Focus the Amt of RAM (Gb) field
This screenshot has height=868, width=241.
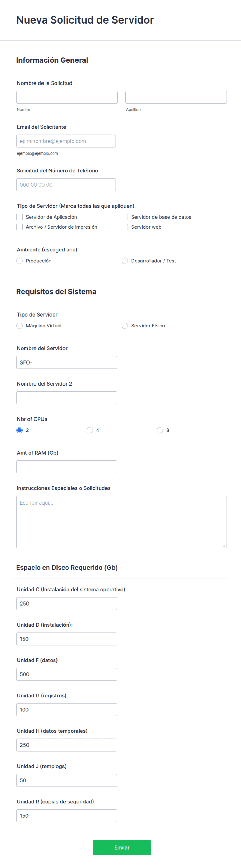pyautogui.click(x=67, y=467)
